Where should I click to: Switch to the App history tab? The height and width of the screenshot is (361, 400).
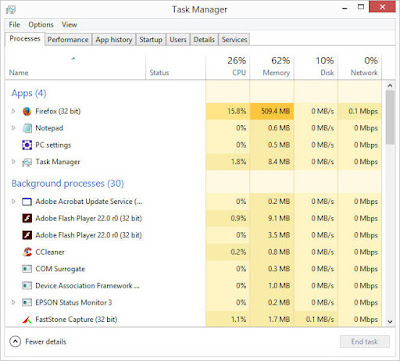click(x=114, y=40)
